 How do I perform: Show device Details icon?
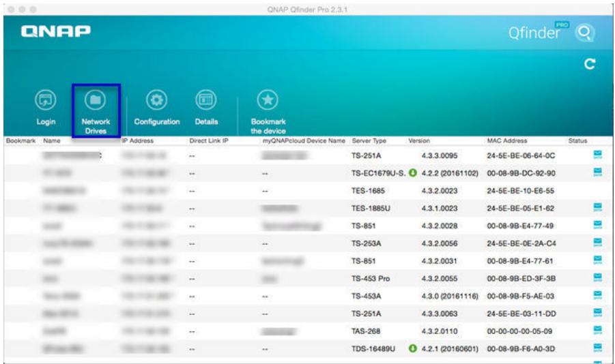206,100
